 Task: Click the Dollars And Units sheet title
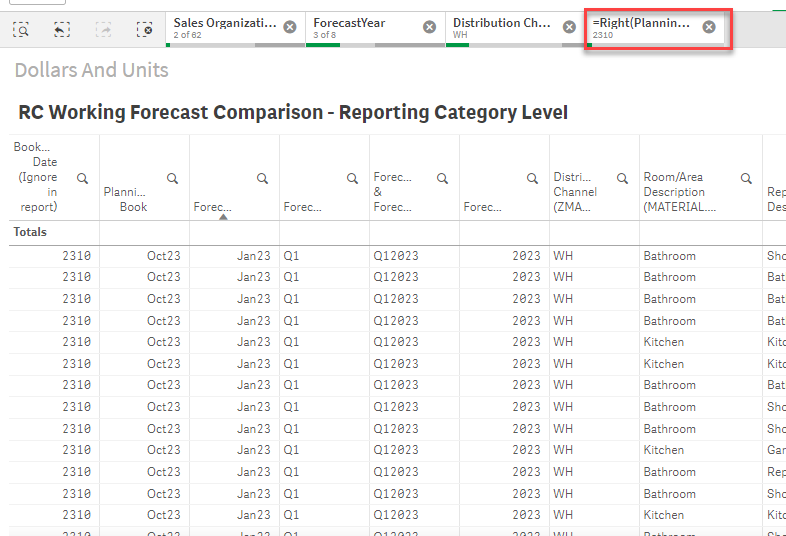tap(92, 70)
